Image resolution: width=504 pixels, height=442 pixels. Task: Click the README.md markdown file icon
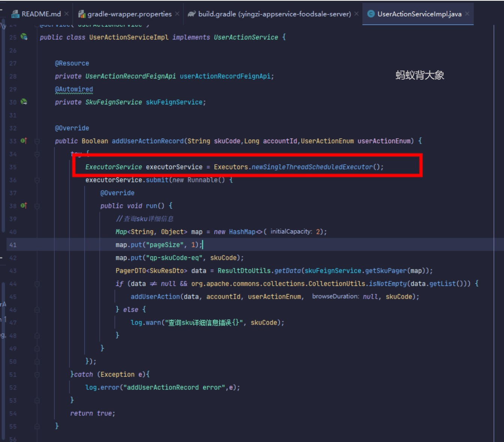click(x=15, y=14)
